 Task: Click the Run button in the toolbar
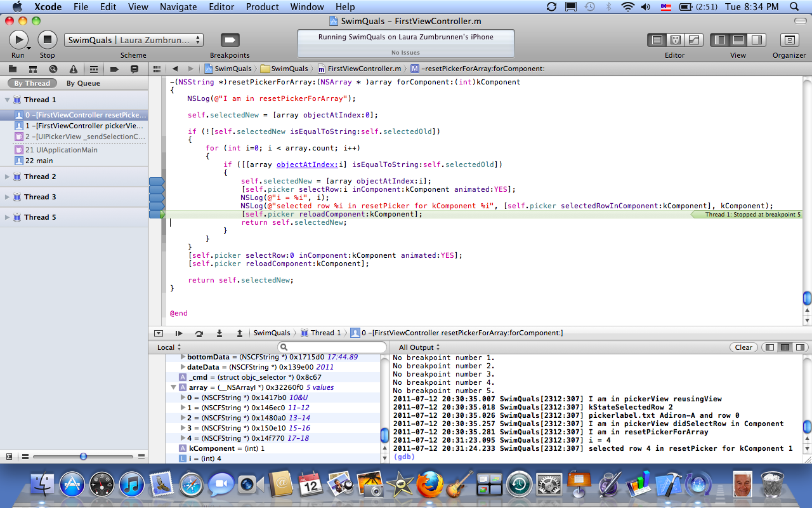(x=18, y=40)
